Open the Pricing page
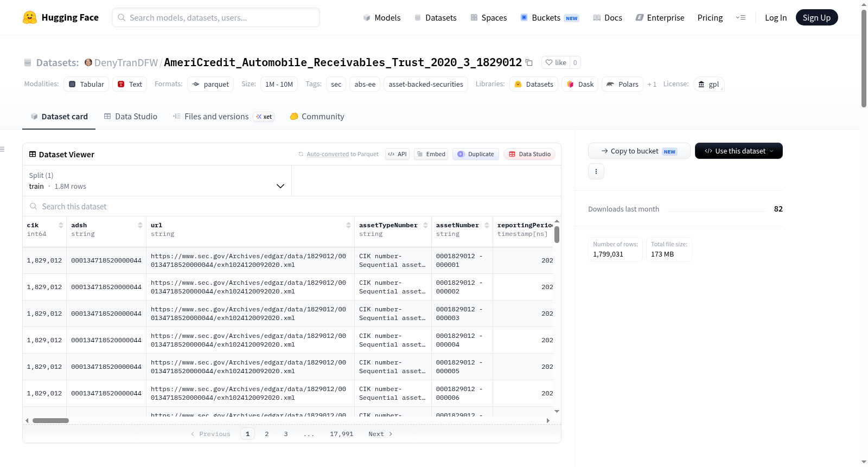The height and width of the screenshot is (467, 868). click(710, 17)
